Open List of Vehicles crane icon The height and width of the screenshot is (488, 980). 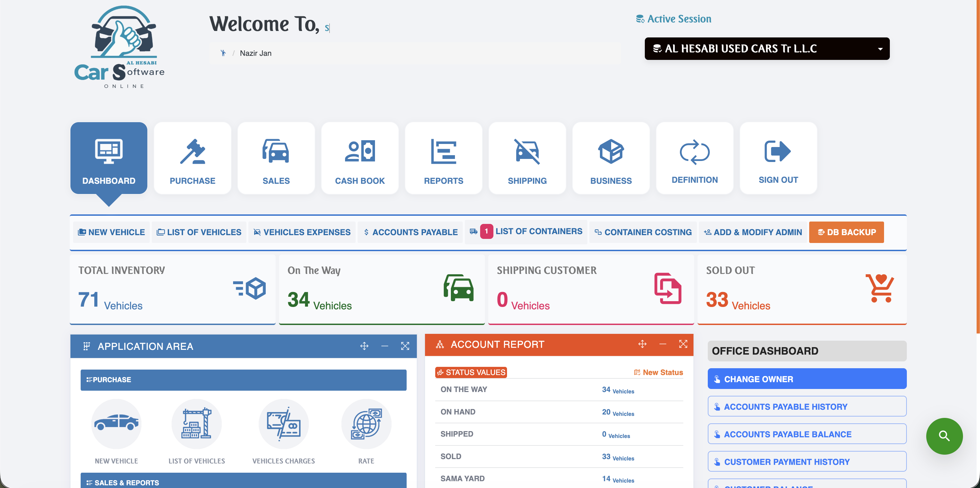tap(196, 424)
